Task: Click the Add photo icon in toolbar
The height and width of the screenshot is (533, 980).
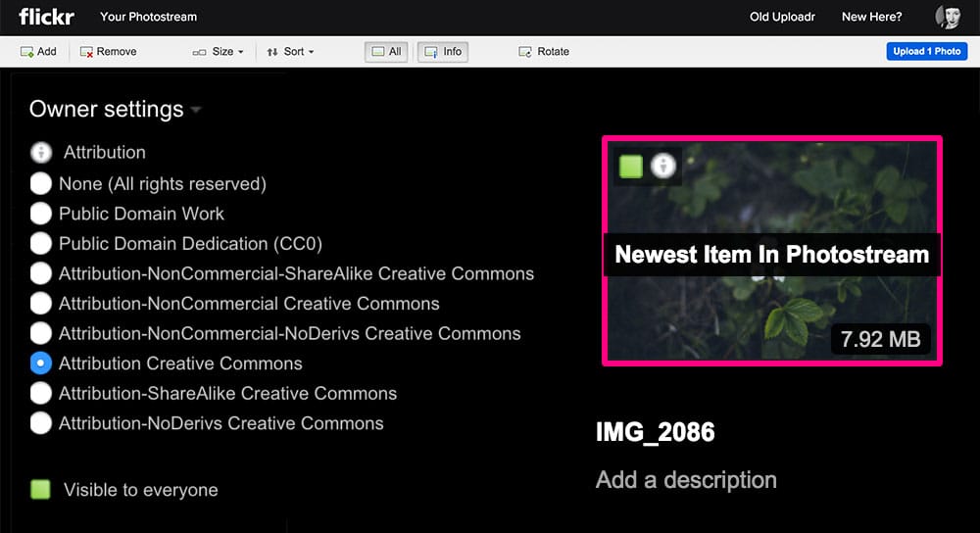Action: click(x=27, y=52)
